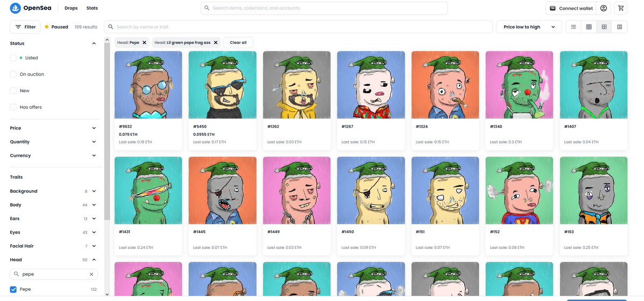The width and height of the screenshot is (644, 301).
Task: Open NFT #1324 thumbnail
Action: click(445, 85)
